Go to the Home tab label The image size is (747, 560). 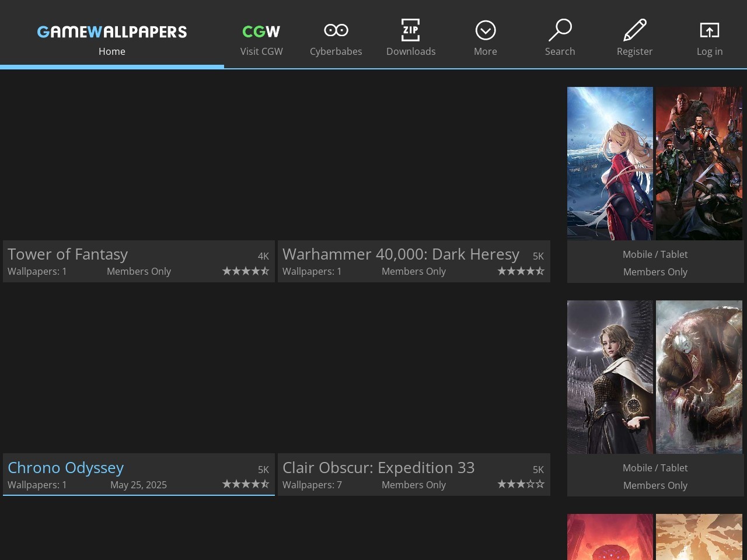[112, 51]
